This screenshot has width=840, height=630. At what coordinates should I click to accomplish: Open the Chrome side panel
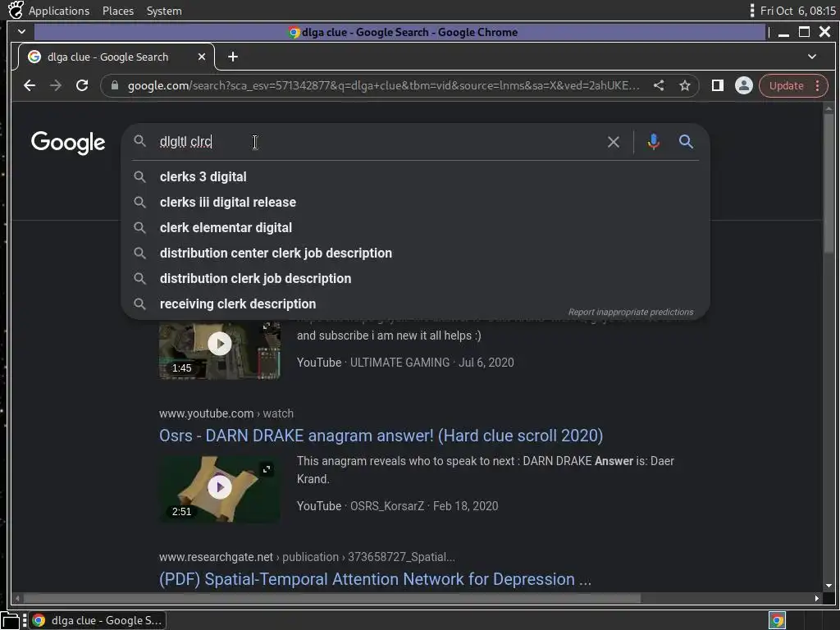coord(717,85)
